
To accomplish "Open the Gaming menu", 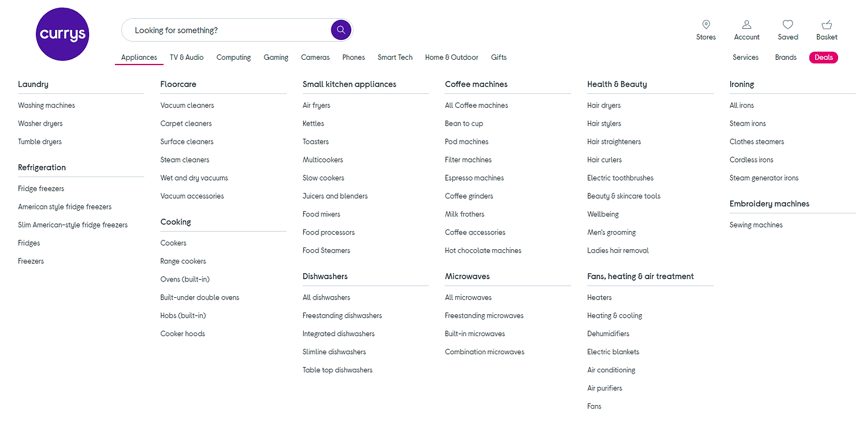I will pos(276,57).
